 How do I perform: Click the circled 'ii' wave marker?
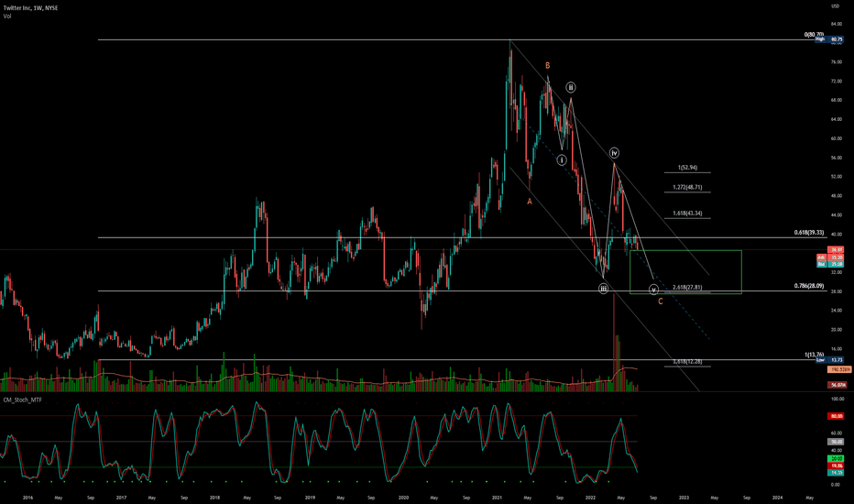(570, 87)
